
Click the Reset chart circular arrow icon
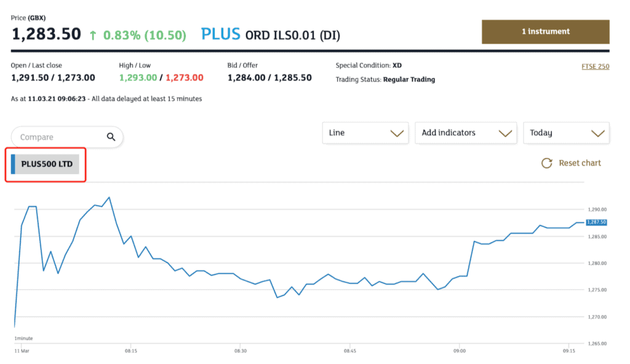(x=546, y=163)
